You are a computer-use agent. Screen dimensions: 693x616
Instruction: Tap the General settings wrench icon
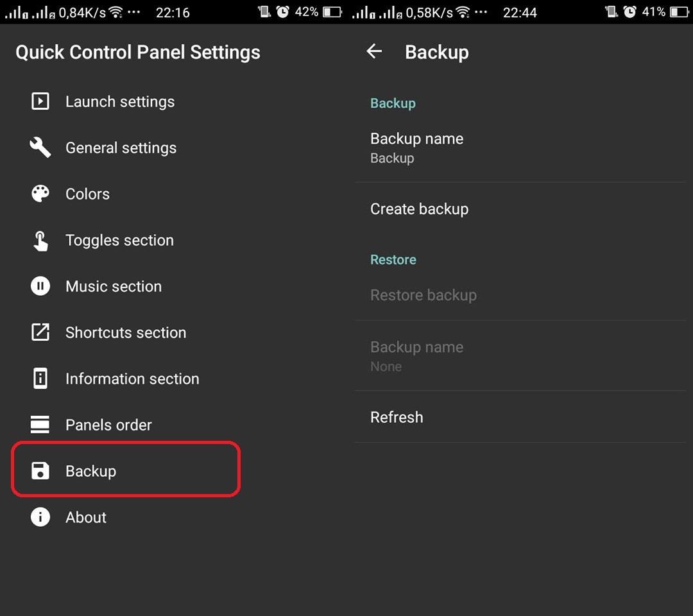(x=40, y=148)
